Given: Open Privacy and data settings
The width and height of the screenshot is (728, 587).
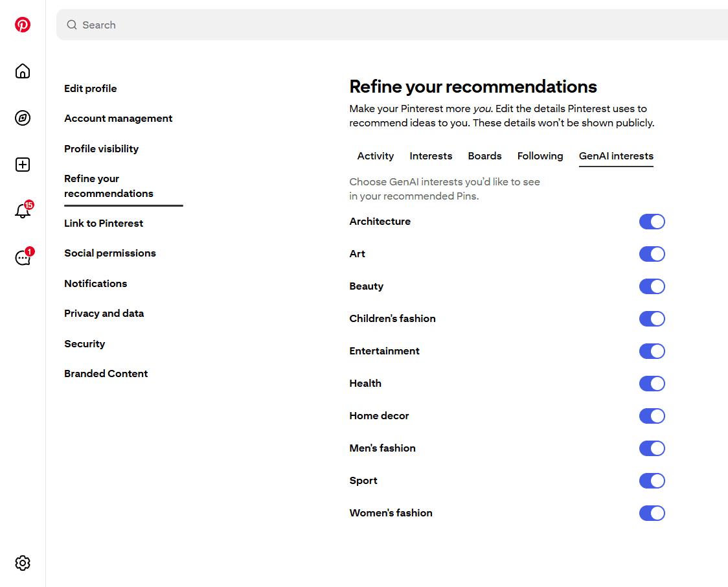Looking at the screenshot, I should pos(104,314).
